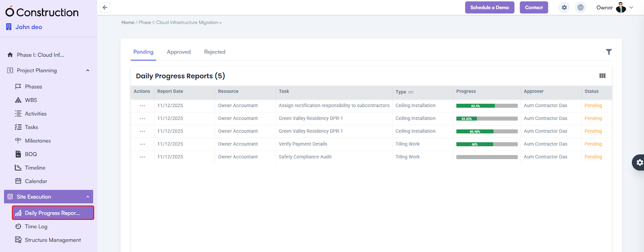
Task: Click the 60% progress bar
Action: [487, 145]
